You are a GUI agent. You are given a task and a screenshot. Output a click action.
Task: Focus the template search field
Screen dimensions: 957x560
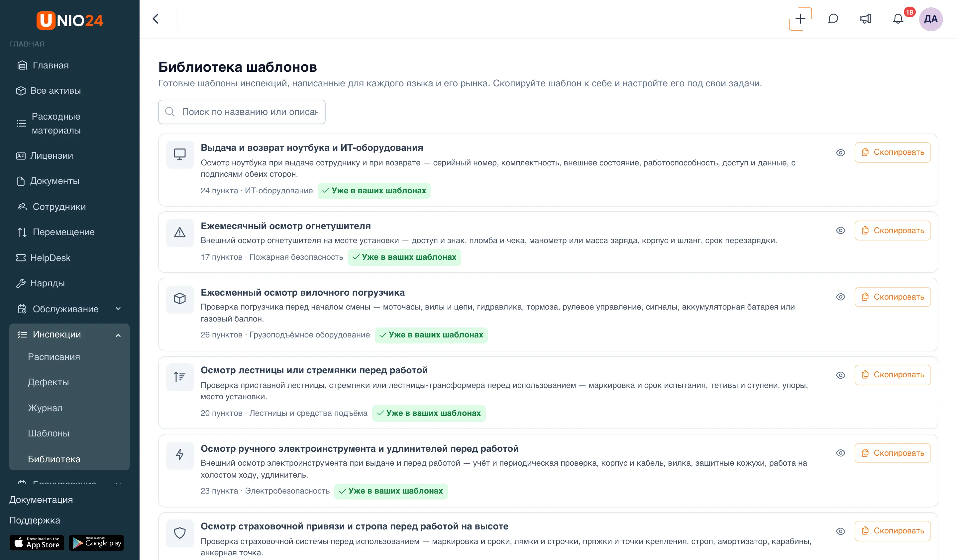[242, 112]
